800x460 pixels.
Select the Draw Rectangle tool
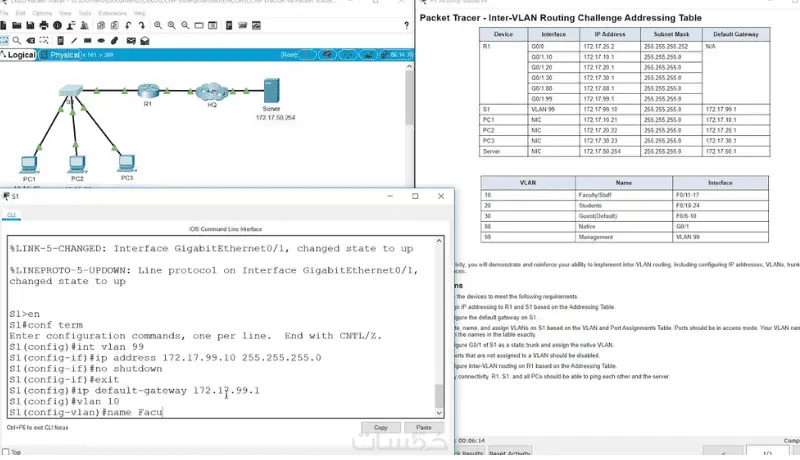(88, 40)
